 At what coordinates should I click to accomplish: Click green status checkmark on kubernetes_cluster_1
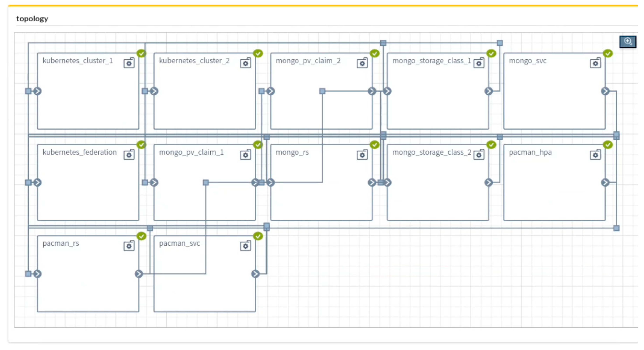click(141, 53)
